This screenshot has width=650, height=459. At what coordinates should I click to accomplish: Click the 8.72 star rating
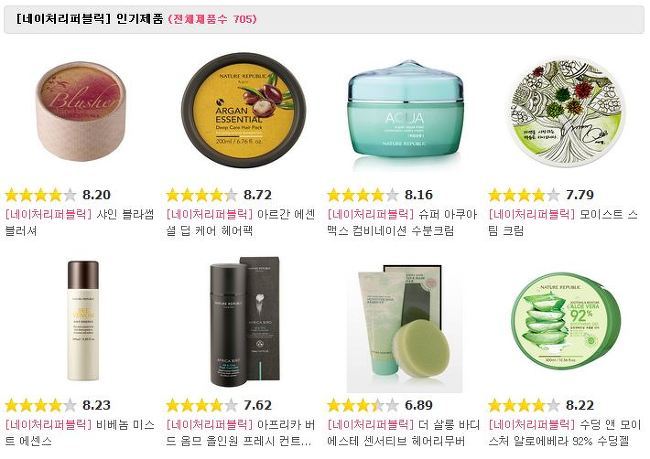tap(219, 194)
